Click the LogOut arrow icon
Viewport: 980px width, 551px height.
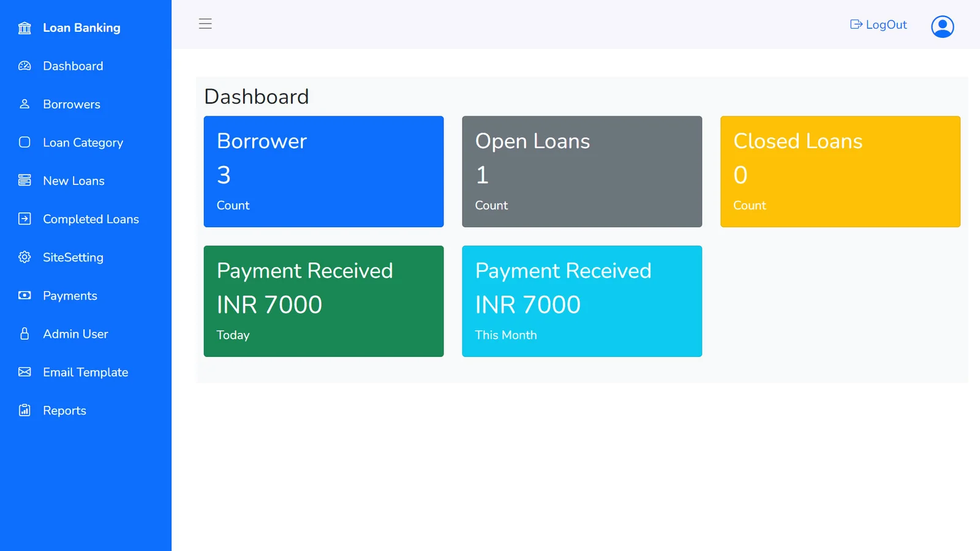[856, 24]
